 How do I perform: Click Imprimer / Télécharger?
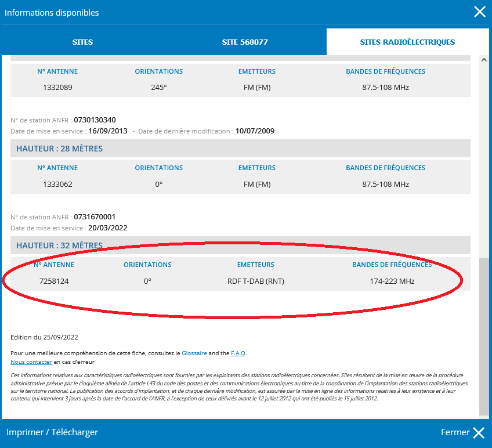point(52,432)
